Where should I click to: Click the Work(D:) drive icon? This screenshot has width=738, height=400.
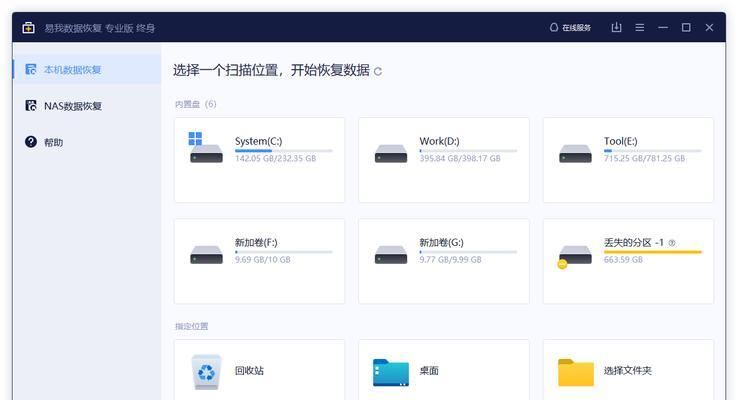point(391,153)
